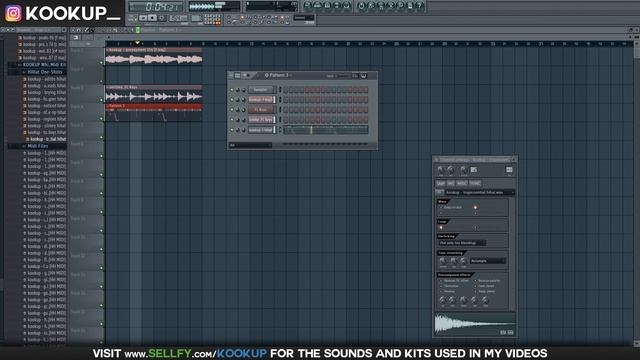The height and width of the screenshot is (360, 640).
Task: Open the All channel filter dropdown
Action: pos(250,145)
